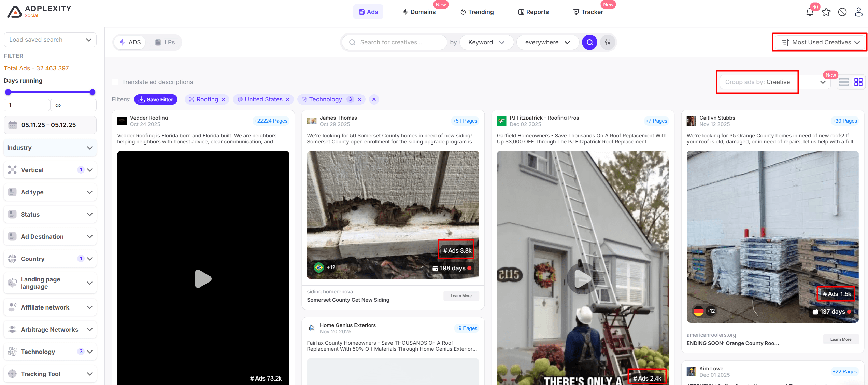This screenshot has width=868, height=385.
Task: Go to the Reports tab
Action: [533, 12]
